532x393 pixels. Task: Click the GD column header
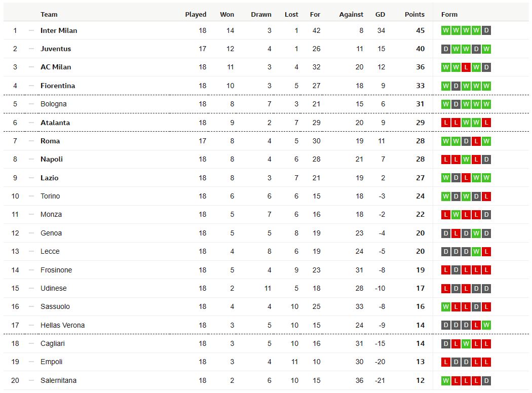(380, 15)
